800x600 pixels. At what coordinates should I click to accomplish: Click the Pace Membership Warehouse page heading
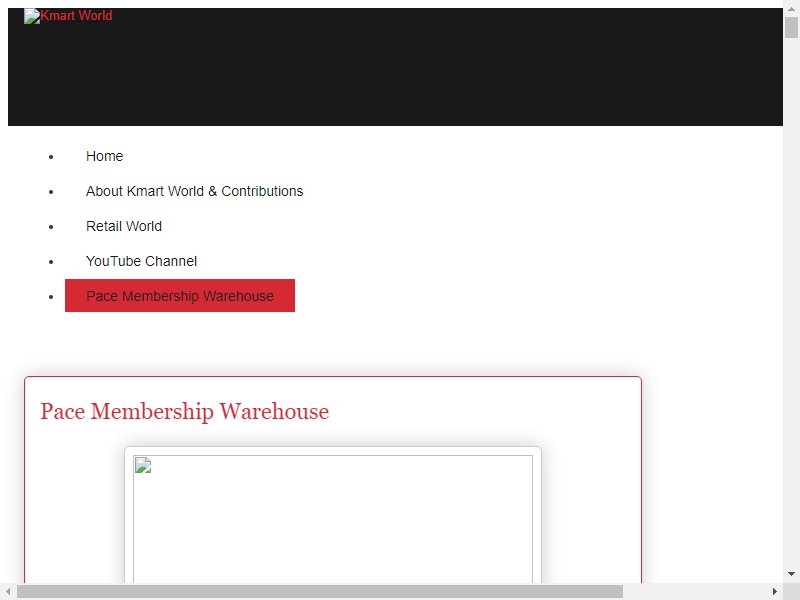(185, 411)
